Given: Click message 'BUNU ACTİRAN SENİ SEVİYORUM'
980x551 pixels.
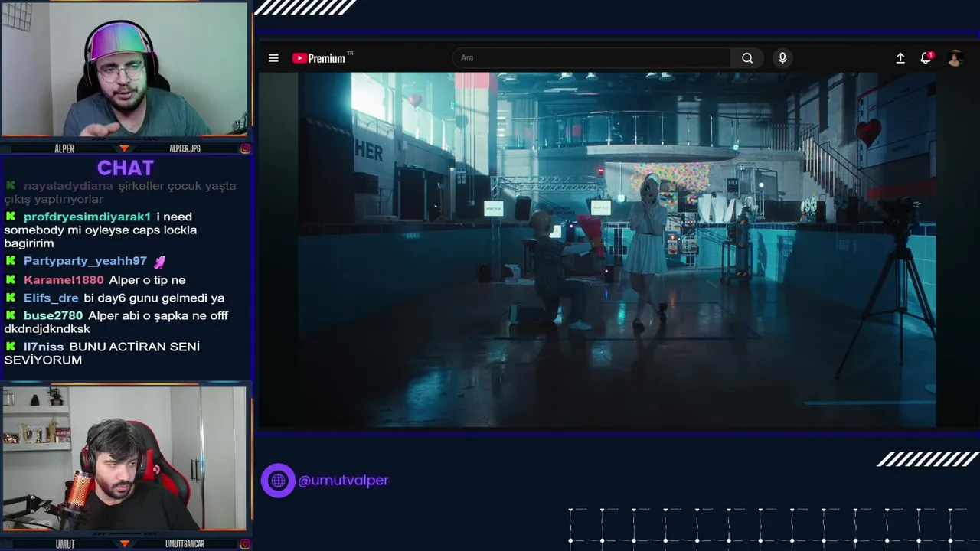Looking at the screenshot, I should click(x=102, y=354).
